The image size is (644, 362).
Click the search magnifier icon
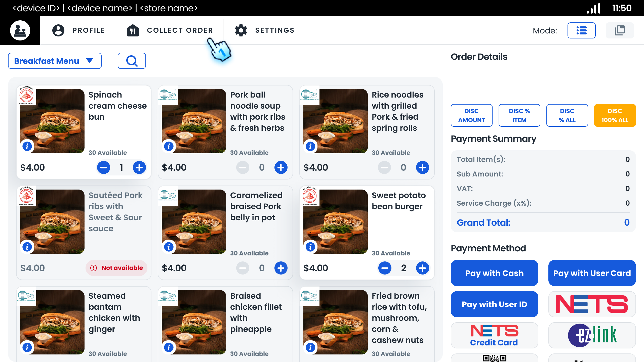132,61
